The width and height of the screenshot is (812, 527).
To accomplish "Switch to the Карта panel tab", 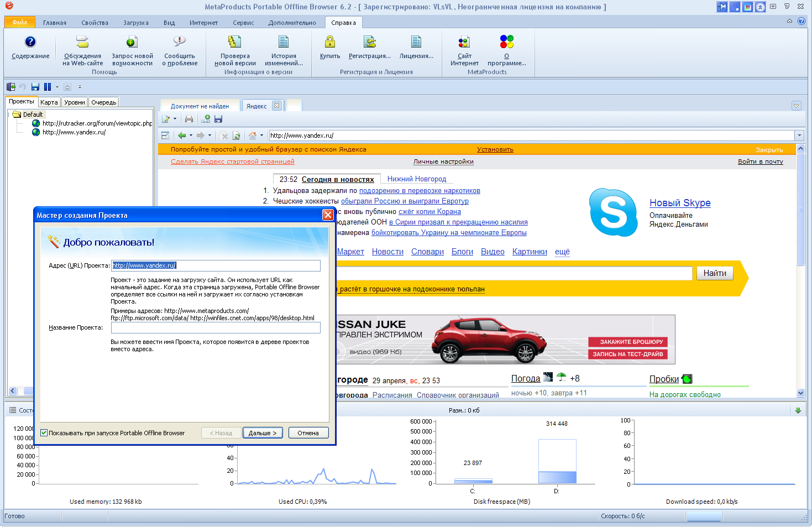I will click(x=49, y=102).
